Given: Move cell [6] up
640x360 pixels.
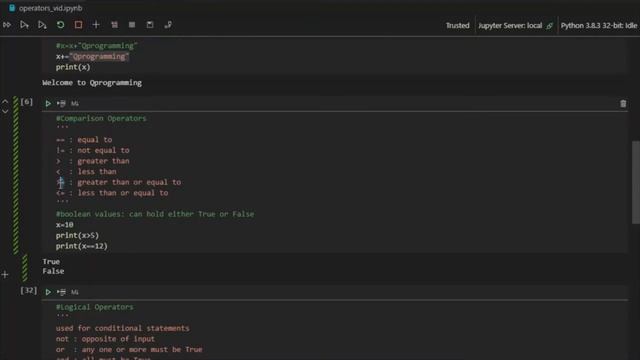Looking at the screenshot, I should 5,101.
